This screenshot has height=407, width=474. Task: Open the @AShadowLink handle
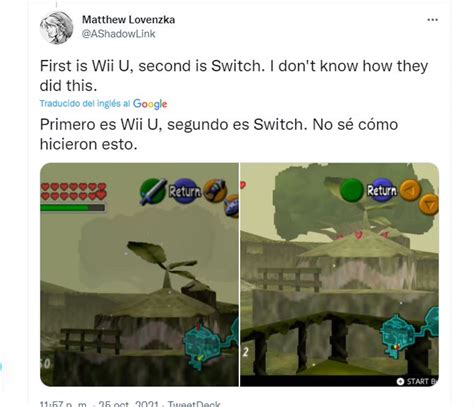(119, 34)
